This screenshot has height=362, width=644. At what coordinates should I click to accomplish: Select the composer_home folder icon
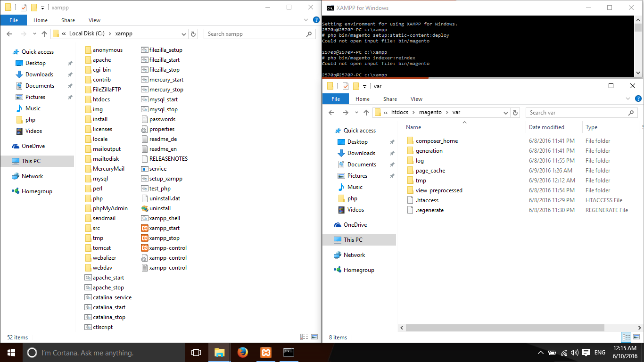click(410, 141)
